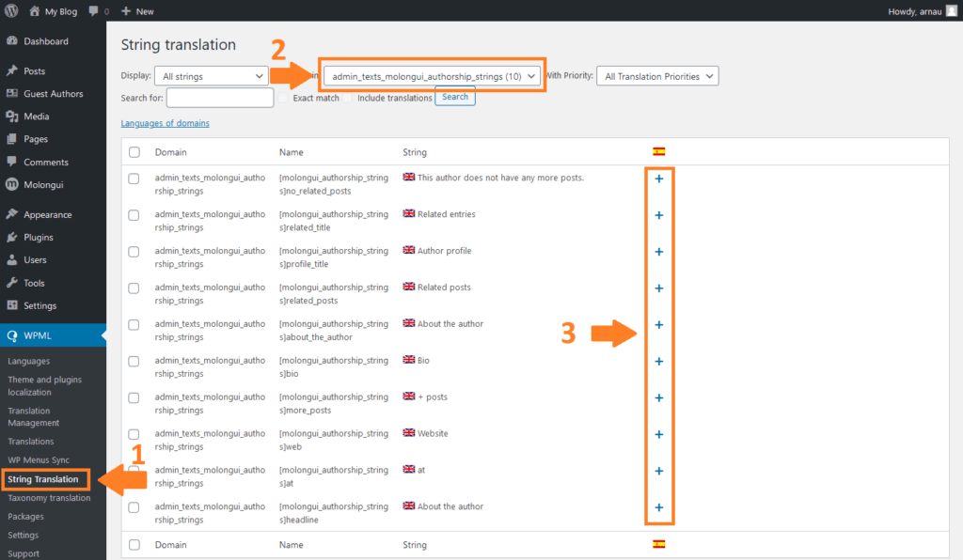Click the WPML logo icon
The width and height of the screenshot is (963, 560).
click(x=11, y=335)
